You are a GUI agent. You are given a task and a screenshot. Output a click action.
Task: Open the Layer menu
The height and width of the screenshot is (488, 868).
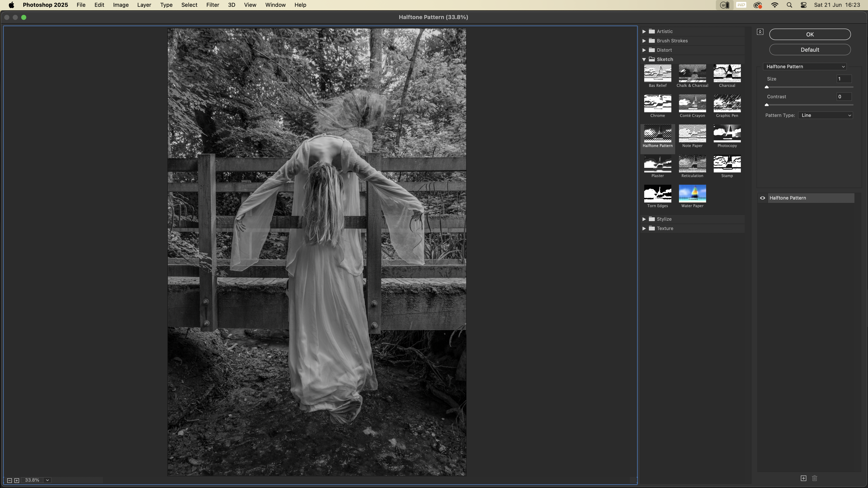pyautogui.click(x=144, y=5)
